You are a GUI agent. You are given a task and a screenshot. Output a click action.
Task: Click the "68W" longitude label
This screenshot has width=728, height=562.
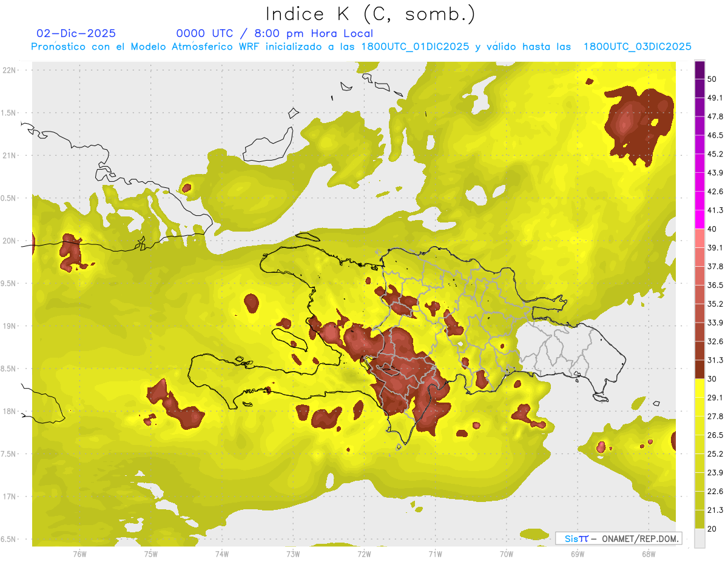click(x=649, y=554)
